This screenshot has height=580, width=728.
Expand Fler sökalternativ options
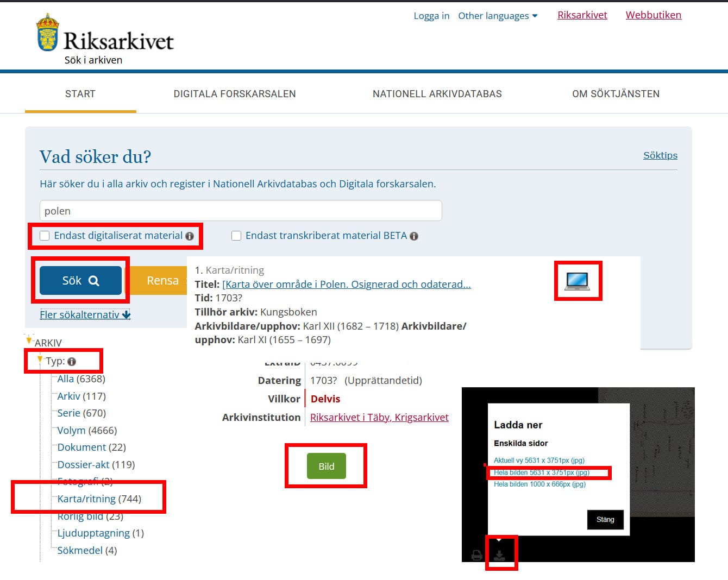point(85,314)
